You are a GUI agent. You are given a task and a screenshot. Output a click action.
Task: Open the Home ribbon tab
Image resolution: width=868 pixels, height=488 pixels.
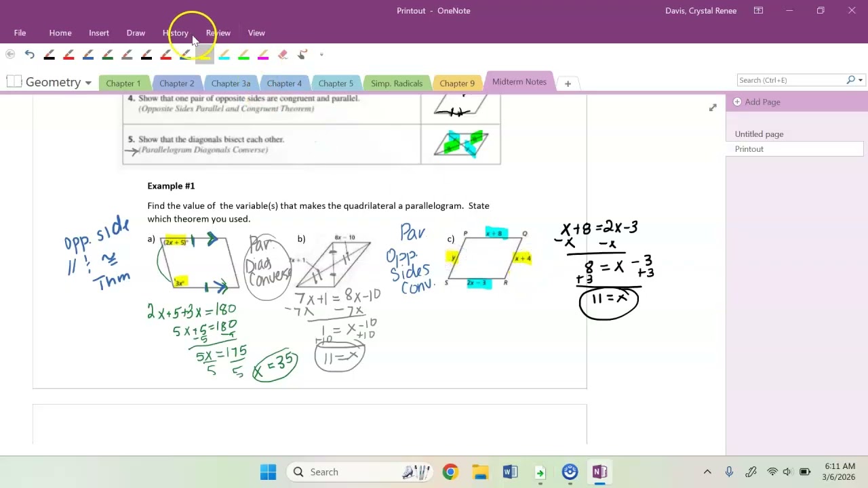click(x=60, y=33)
